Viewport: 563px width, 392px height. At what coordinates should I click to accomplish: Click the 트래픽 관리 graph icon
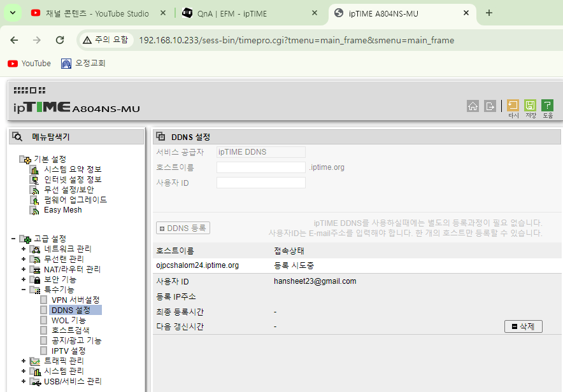click(x=35, y=361)
